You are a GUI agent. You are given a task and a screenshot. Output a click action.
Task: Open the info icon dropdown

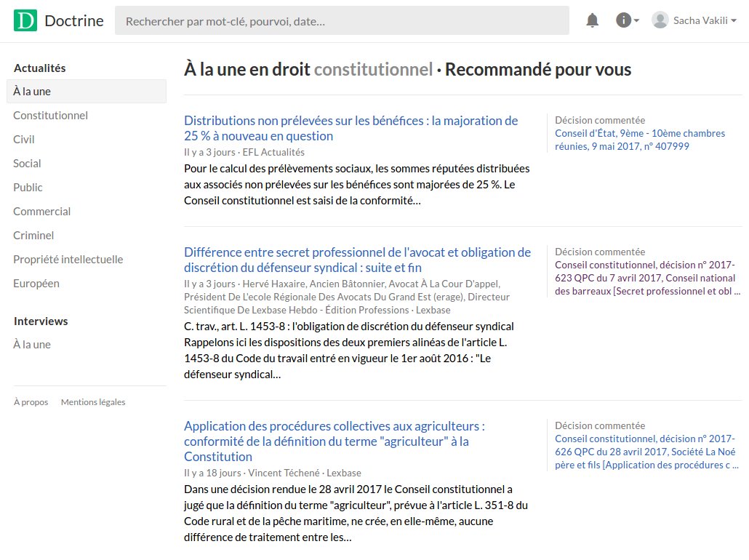627,20
